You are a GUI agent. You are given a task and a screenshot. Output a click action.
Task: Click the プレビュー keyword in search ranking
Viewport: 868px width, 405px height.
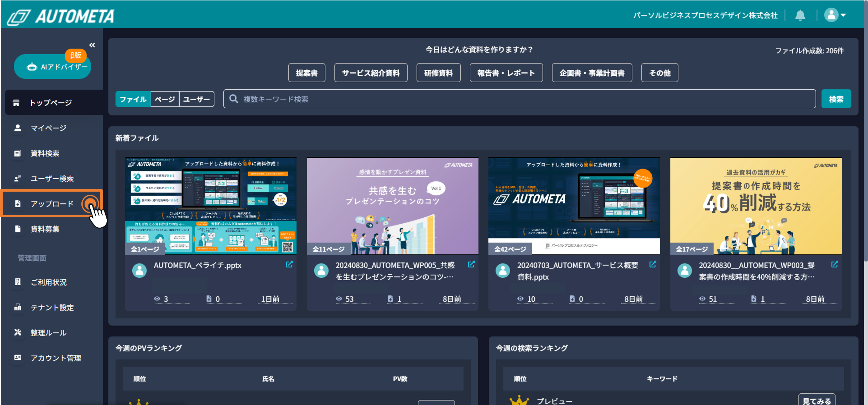tap(555, 401)
